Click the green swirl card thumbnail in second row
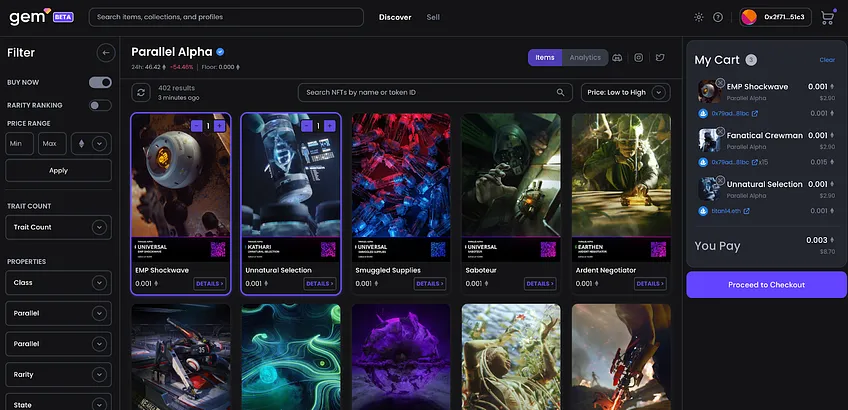 click(x=291, y=357)
